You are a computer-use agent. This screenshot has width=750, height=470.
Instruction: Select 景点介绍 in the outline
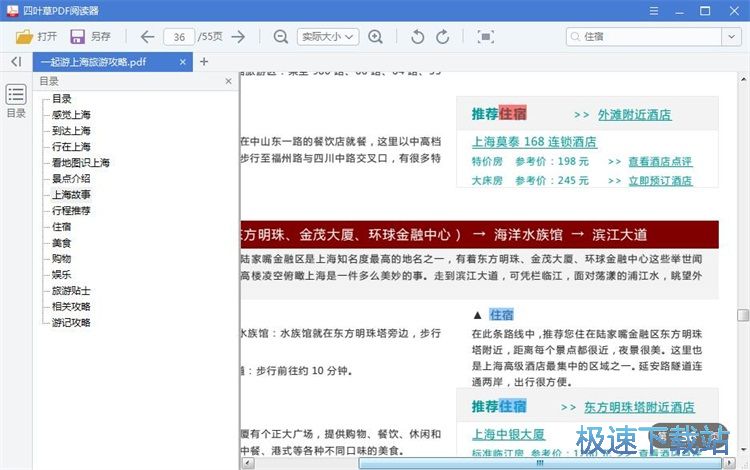[x=71, y=178]
